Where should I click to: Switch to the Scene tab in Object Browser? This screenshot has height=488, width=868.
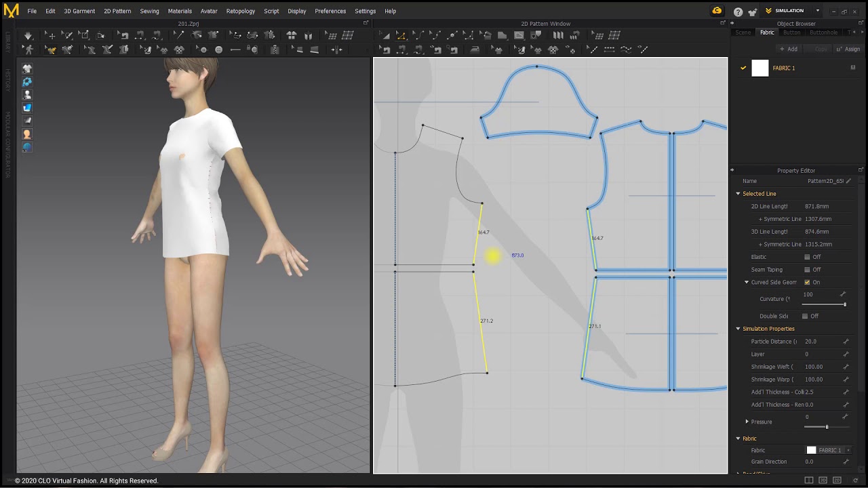(x=743, y=33)
